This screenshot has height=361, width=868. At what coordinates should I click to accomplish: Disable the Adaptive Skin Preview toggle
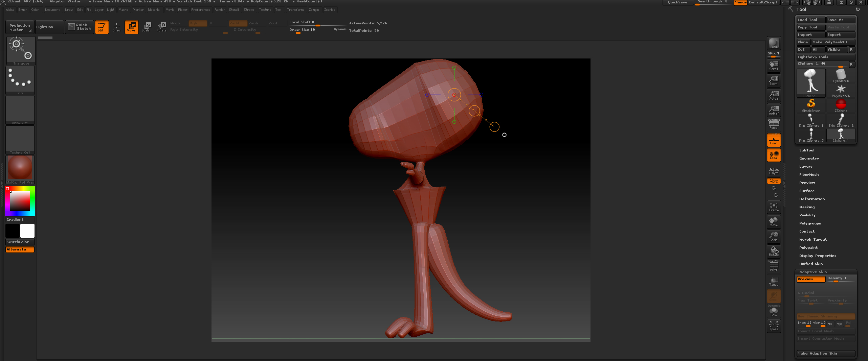click(811, 279)
